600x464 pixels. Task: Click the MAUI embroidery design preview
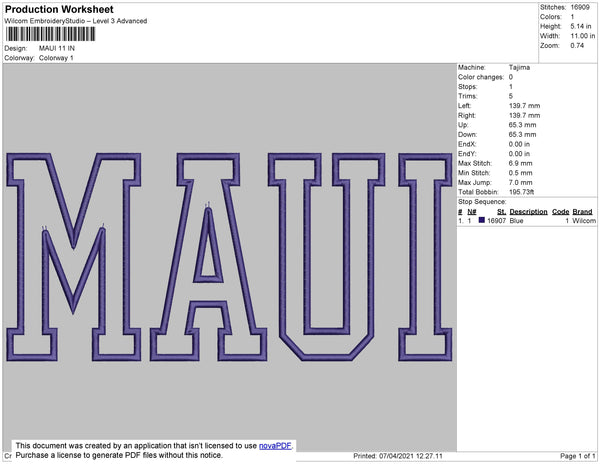pyautogui.click(x=229, y=257)
